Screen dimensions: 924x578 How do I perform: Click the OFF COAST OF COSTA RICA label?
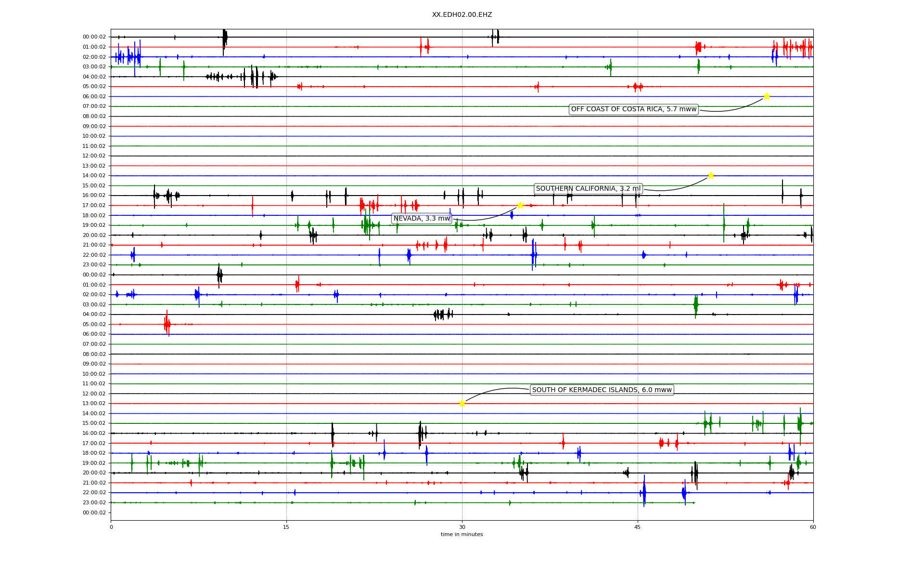click(633, 109)
